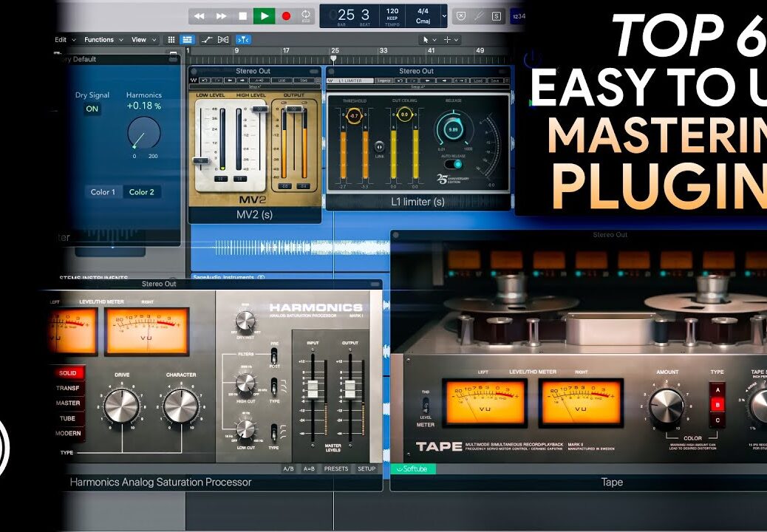Click the next preset arrow in MV2
767x532 pixels.
(242, 81)
